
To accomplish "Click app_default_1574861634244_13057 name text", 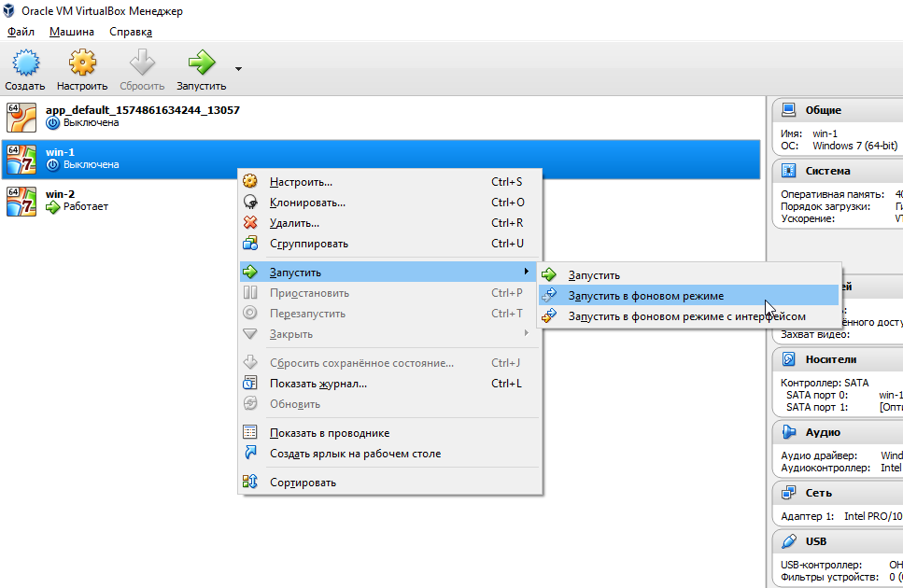I will click(x=143, y=110).
